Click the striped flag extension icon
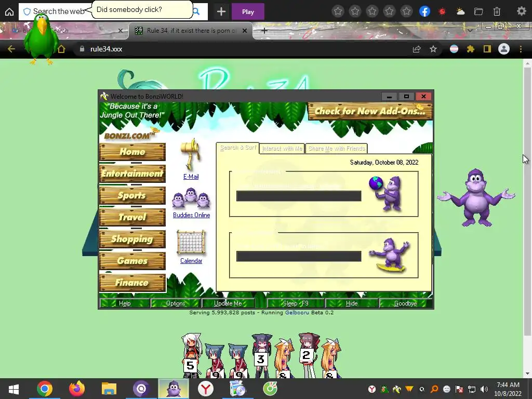Viewport: 532px width, 399px height. click(454, 49)
